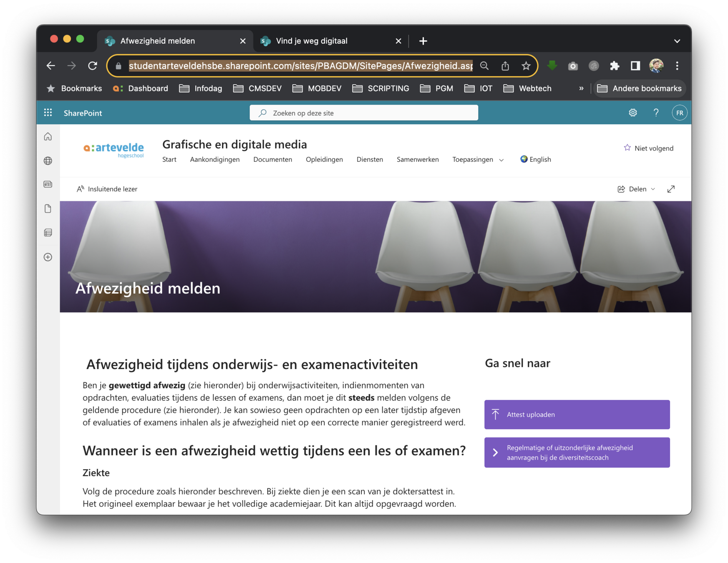Open the Chrome extensions puzzle menu
This screenshot has width=728, height=563.
(x=615, y=66)
